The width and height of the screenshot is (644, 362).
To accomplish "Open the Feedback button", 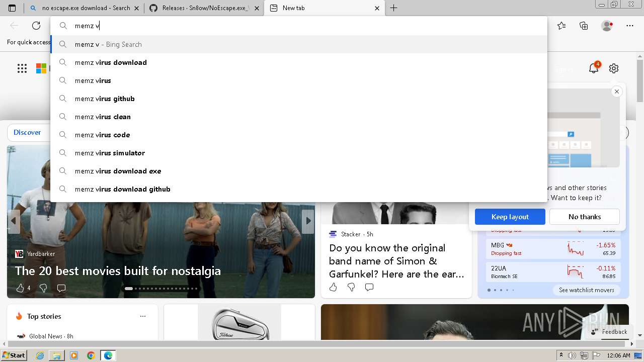I will [x=609, y=332].
